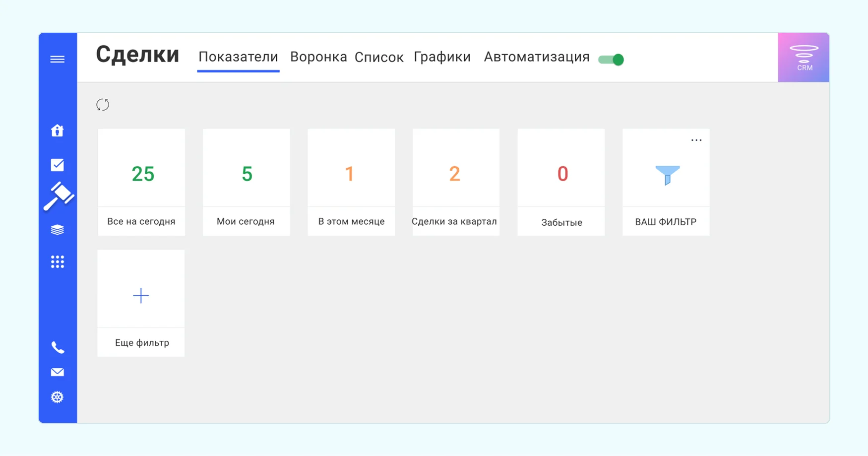The height and width of the screenshot is (456, 868).
Task: Switch to the Графики tab
Action: coord(442,57)
